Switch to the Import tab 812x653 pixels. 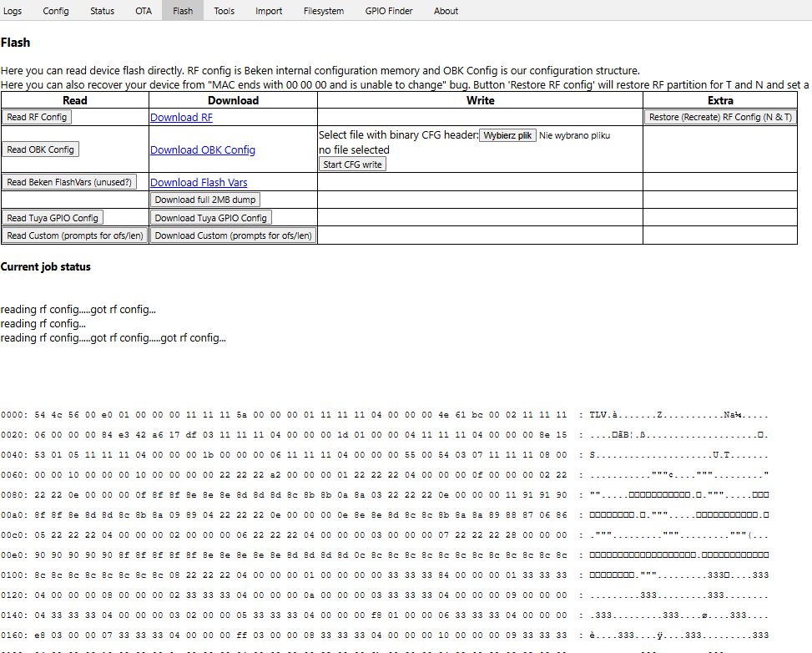[269, 10]
